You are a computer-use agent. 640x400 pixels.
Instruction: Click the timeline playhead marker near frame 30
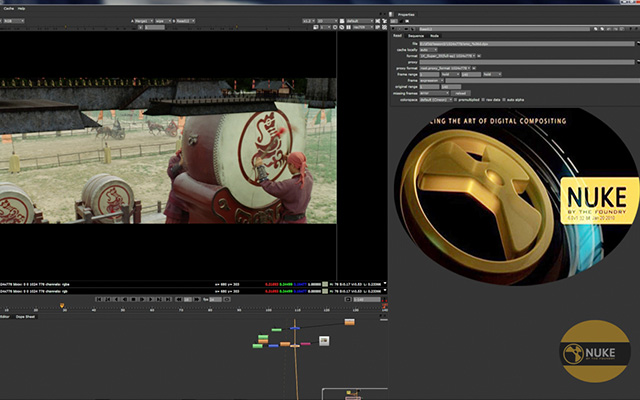[62, 305]
